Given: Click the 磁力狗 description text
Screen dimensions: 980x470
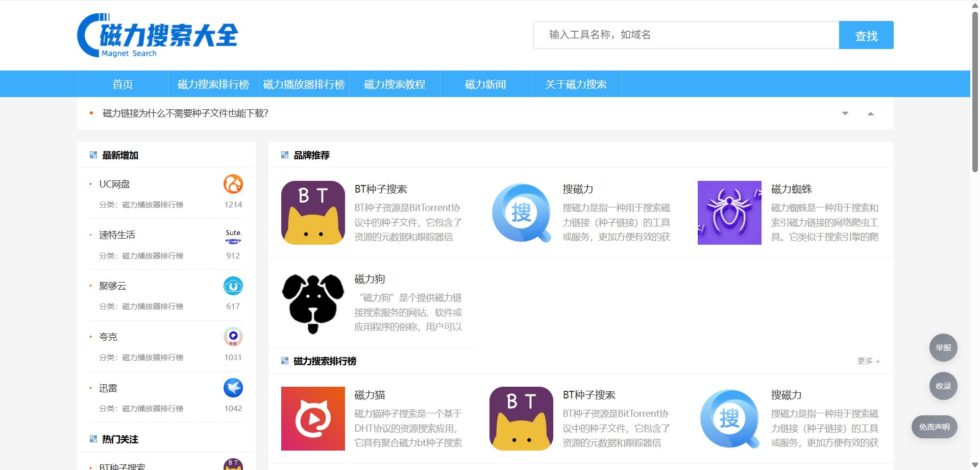Looking at the screenshot, I should point(408,312).
